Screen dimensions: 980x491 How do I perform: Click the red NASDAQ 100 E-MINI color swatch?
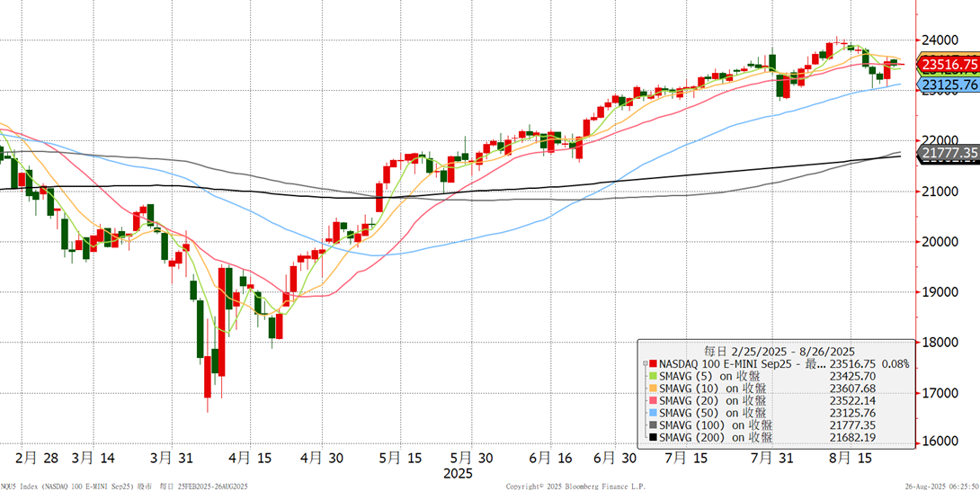point(654,364)
